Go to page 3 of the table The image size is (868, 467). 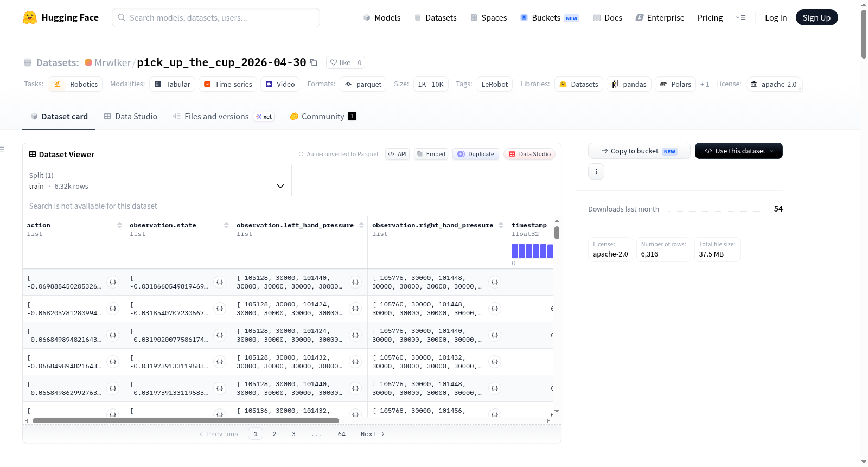pyautogui.click(x=293, y=434)
